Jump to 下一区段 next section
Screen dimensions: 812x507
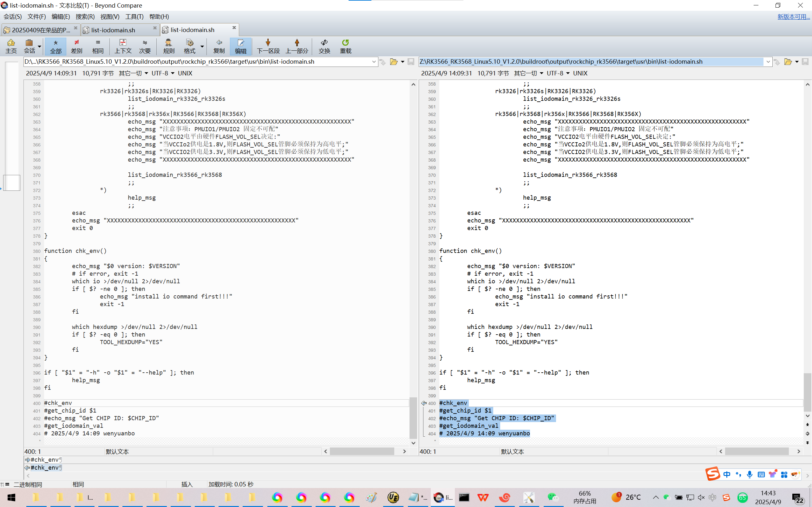tap(268, 46)
